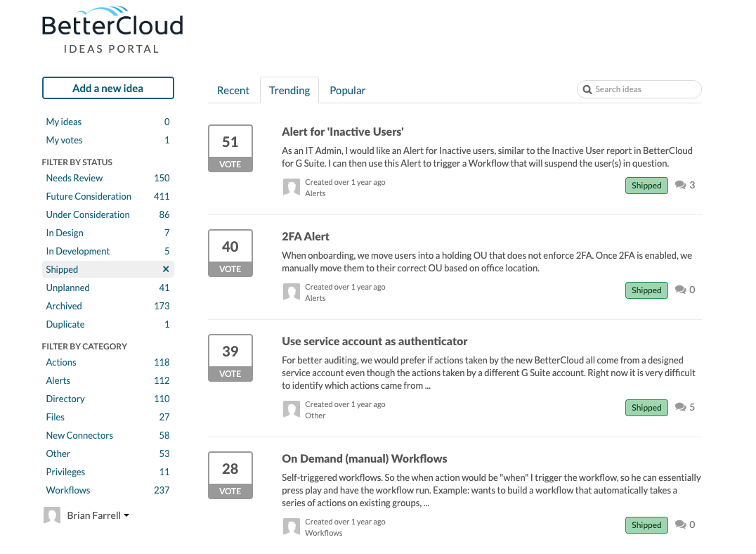
Task: Filter by Duplicate status
Action: [108, 324]
